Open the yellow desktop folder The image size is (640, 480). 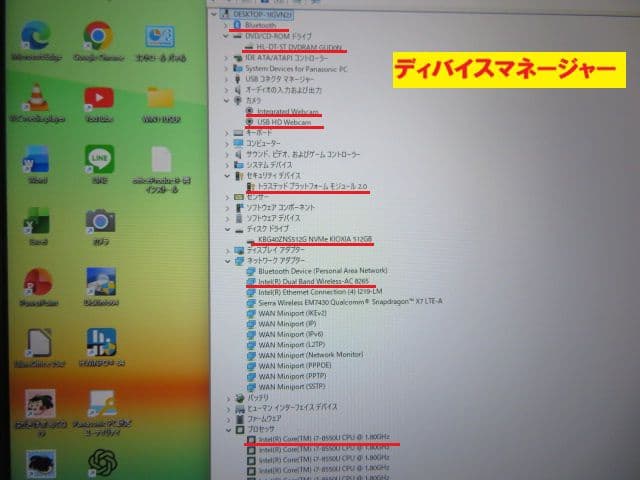click(x=160, y=98)
